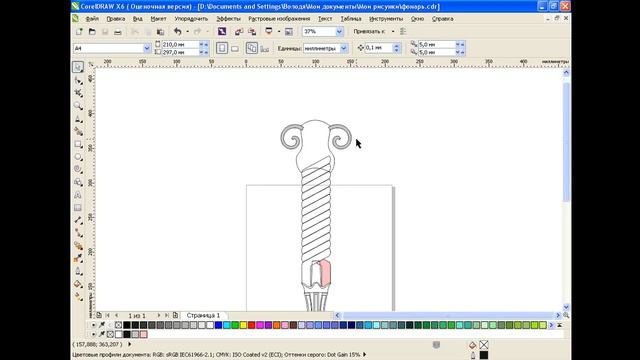Choose the yellow color swatch

click(243, 325)
